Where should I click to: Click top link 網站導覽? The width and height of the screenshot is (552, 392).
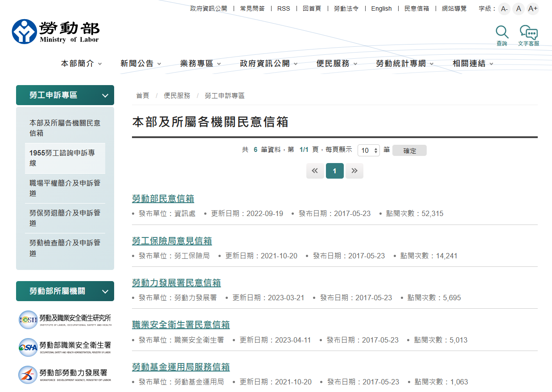[454, 8]
